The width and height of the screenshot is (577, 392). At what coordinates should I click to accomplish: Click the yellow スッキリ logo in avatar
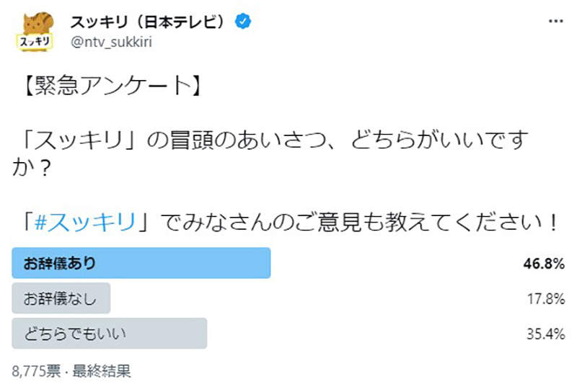(x=34, y=42)
